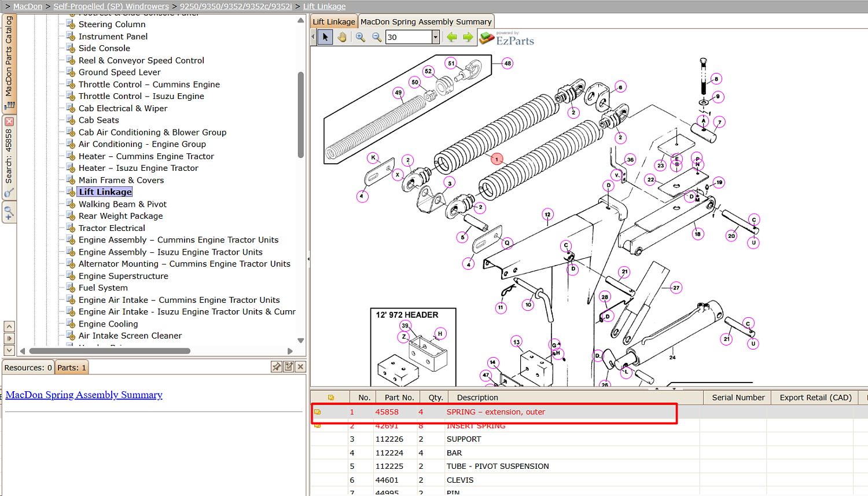Switch to the Parts: 1 tab
868x496 pixels.
[x=72, y=368]
